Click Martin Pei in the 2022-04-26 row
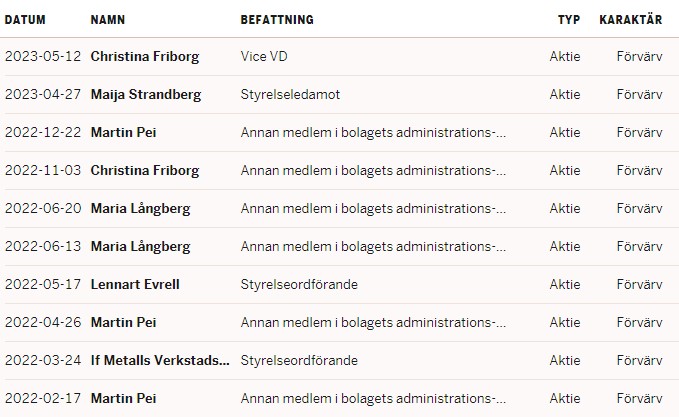The width and height of the screenshot is (679, 417). pos(123,323)
